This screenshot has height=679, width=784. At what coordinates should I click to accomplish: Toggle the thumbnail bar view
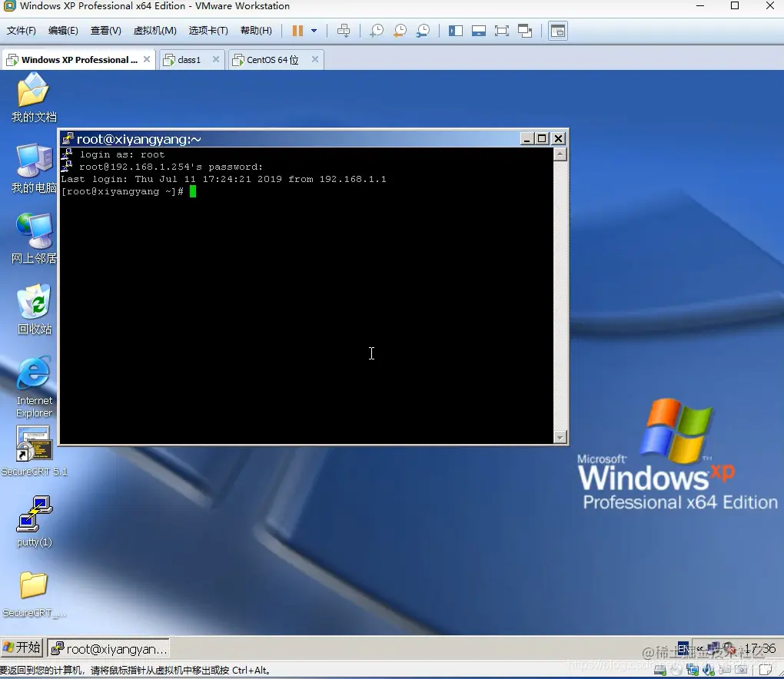tap(479, 31)
